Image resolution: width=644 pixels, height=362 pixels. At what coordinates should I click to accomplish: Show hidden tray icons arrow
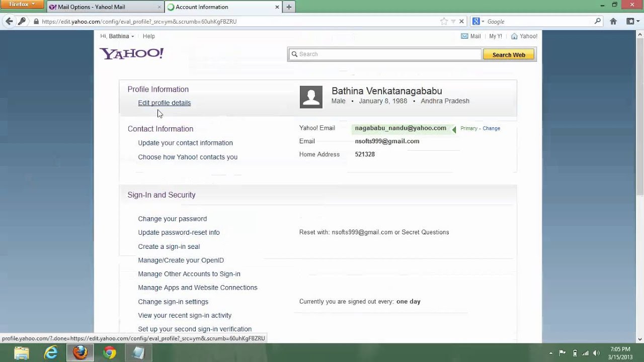click(551, 353)
